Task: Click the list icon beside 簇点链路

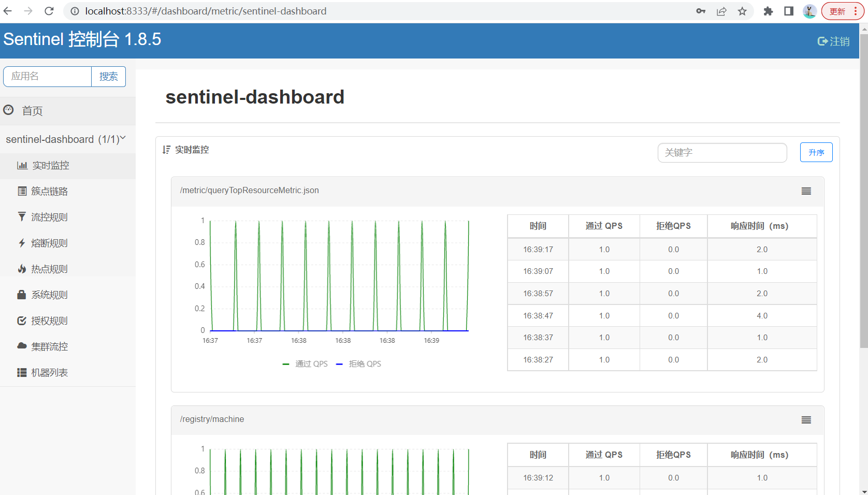Action: click(22, 191)
